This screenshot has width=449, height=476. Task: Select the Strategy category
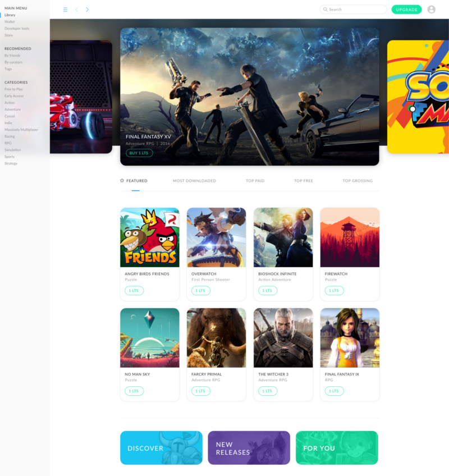(x=11, y=163)
